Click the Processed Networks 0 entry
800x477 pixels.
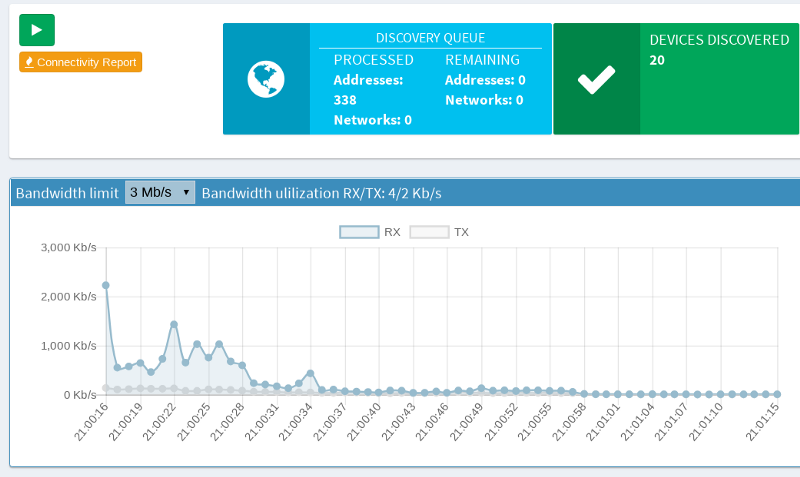(x=372, y=120)
